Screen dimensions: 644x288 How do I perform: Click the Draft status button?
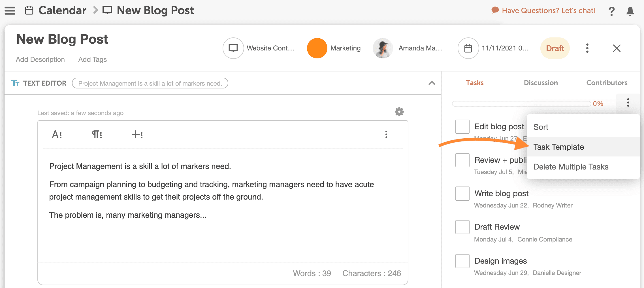555,48
